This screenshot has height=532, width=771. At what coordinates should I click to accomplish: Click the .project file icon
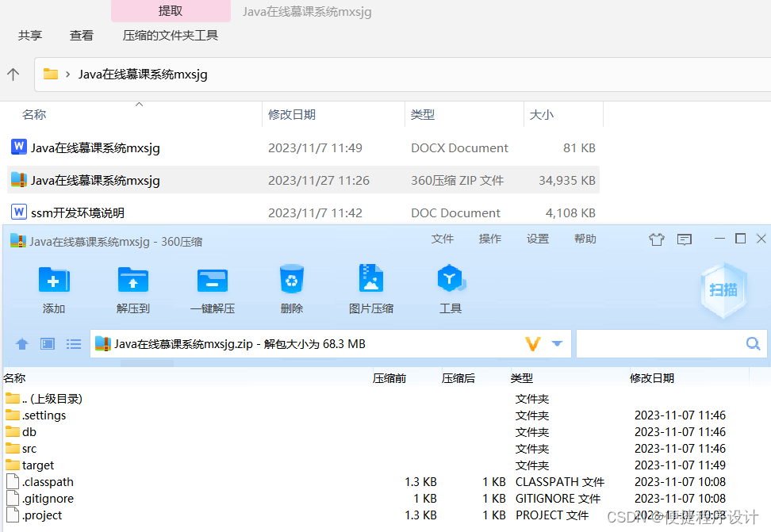pyautogui.click(x=13, y=515)
